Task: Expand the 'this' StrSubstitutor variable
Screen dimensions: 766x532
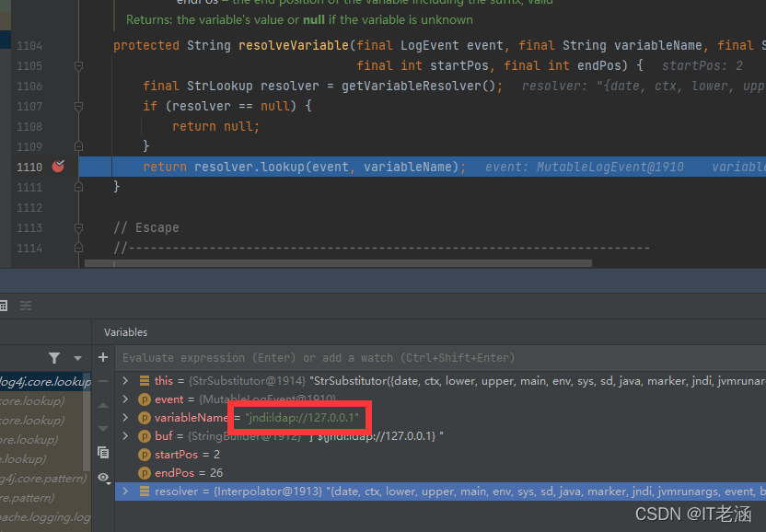Action: coord(125,380)
